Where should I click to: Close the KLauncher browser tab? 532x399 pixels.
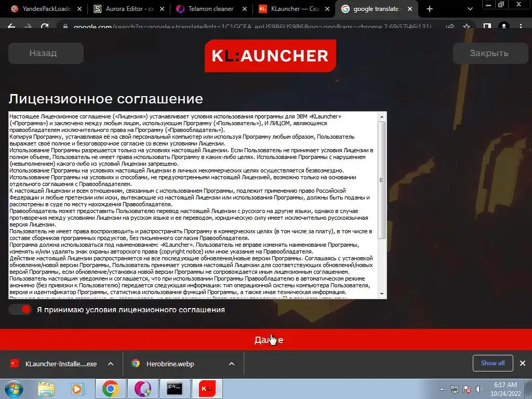pyautogui.click(x=327, y=9)
